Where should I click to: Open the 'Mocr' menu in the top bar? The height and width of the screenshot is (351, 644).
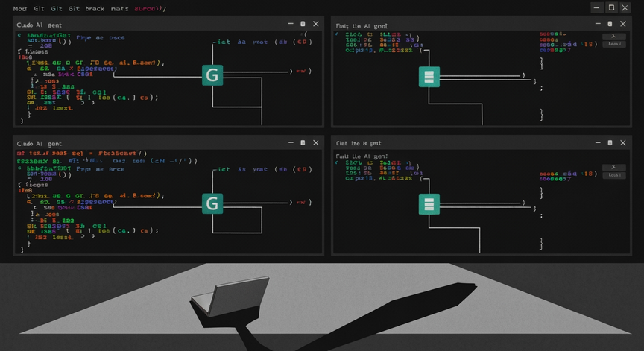pos(20,9)
